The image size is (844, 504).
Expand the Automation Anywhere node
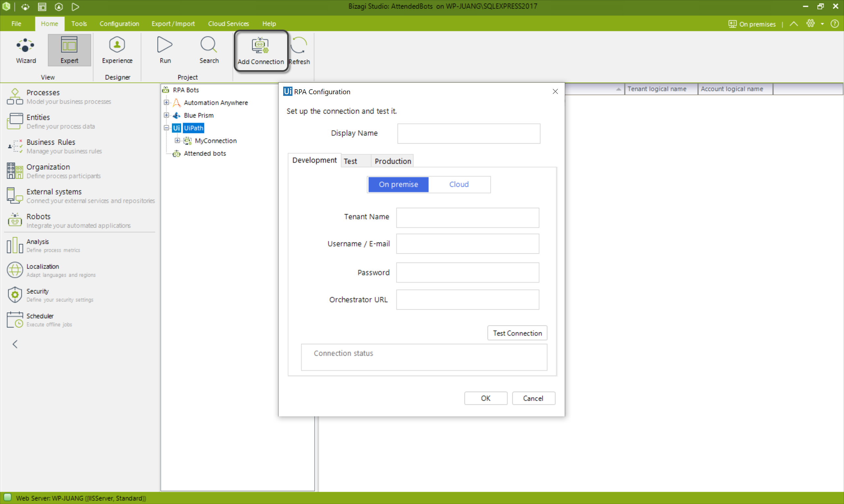pos(166,102)
